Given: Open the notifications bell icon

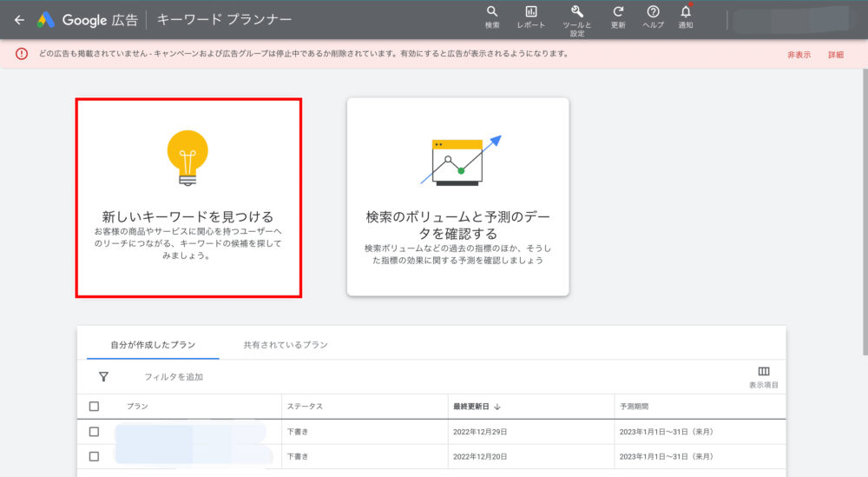Looking at the screenshot, I should pyautogui.click(x=686, y=12).
